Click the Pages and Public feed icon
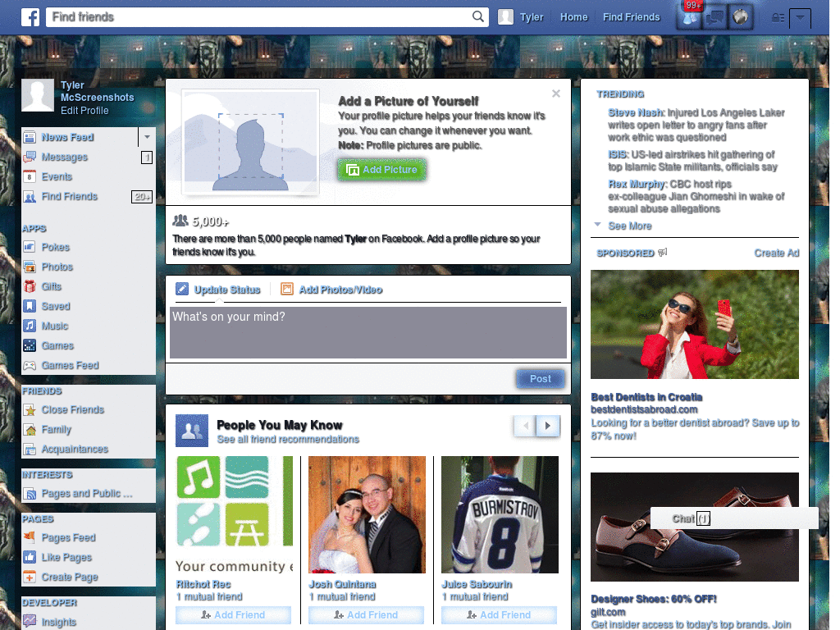 [30, 493]
